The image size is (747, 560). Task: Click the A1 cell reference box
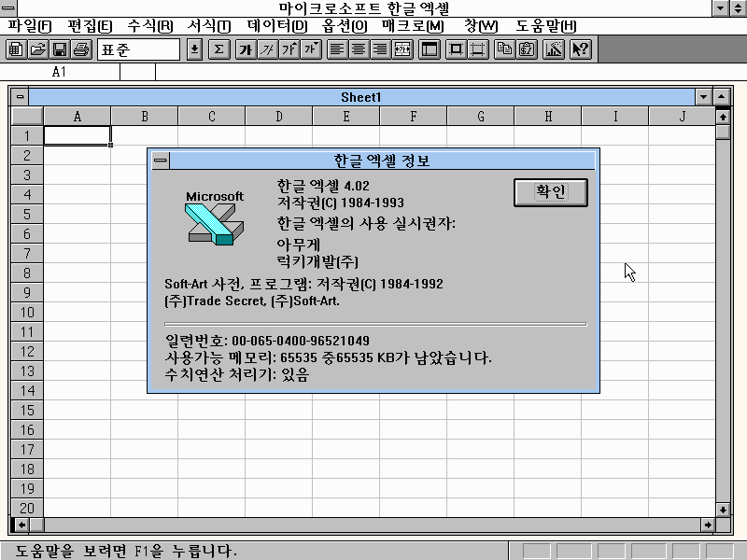60,72
